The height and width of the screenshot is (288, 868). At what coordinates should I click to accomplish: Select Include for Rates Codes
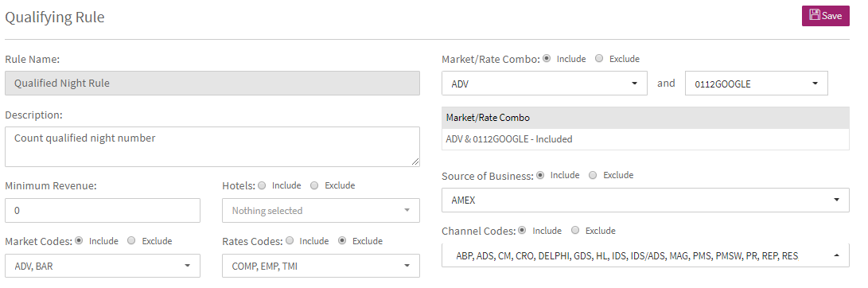[290, 241]
